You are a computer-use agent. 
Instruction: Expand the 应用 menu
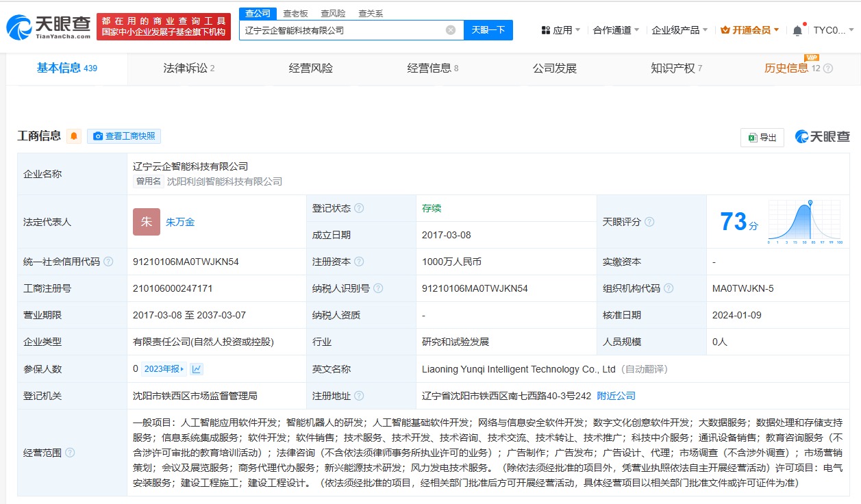click(x=560, y=30)
